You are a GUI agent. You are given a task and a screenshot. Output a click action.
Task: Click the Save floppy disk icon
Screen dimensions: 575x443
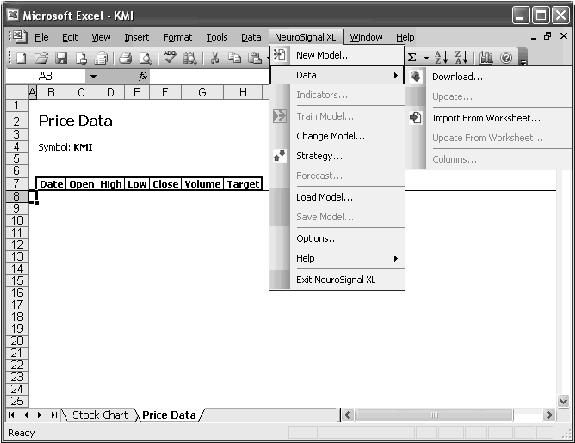pyautogui.click(x=61, y=58)
